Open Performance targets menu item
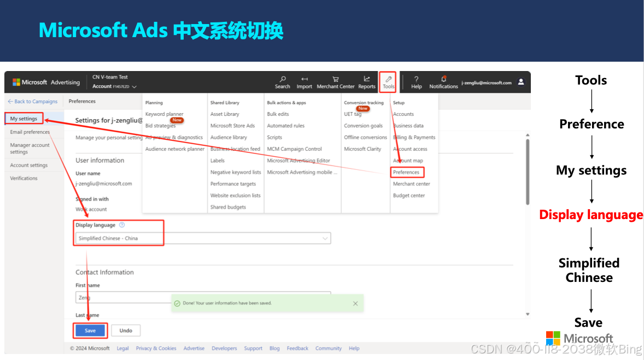 click(233, 184)
